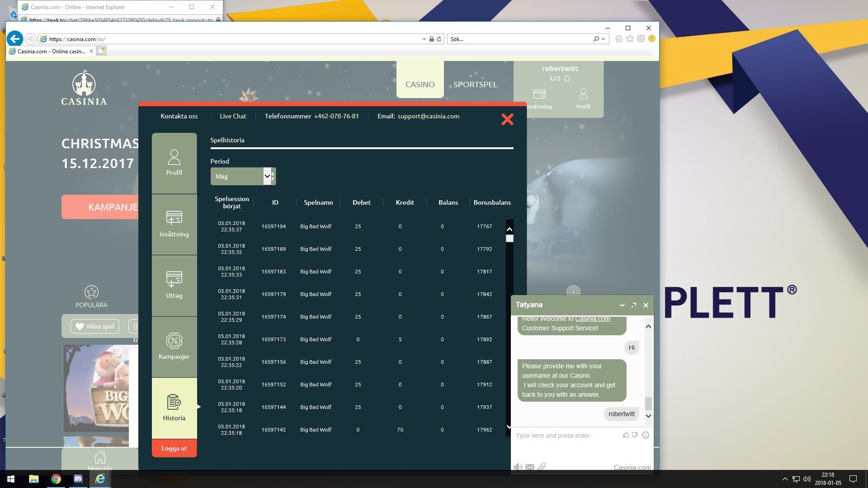Image resolution: width=868 pixels, height=488 pixels.
Task: Select Historia section in dialog sidebar
Action: point(174,408)
